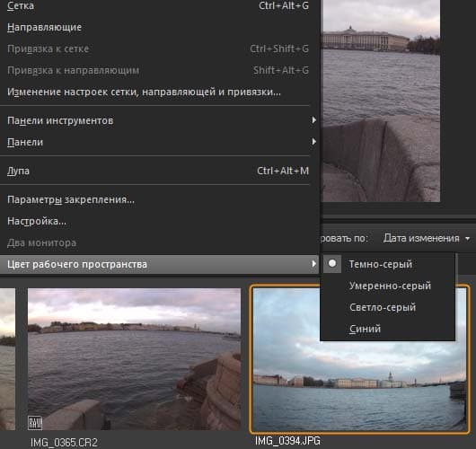Viewport: 476px width, 449px height.
Task: Click the large preview image of the embankment
Action: (x=382, y=101)
